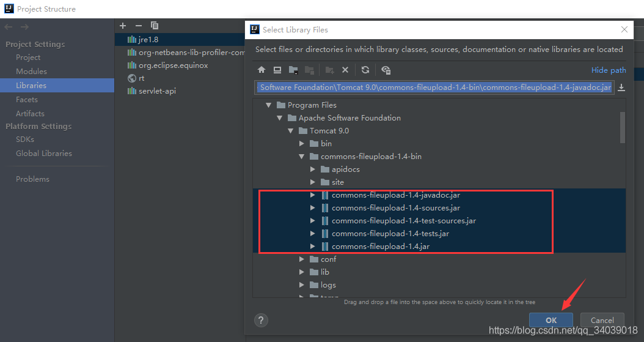Click the servlet-api library bars icon

(x=131, y=91)
